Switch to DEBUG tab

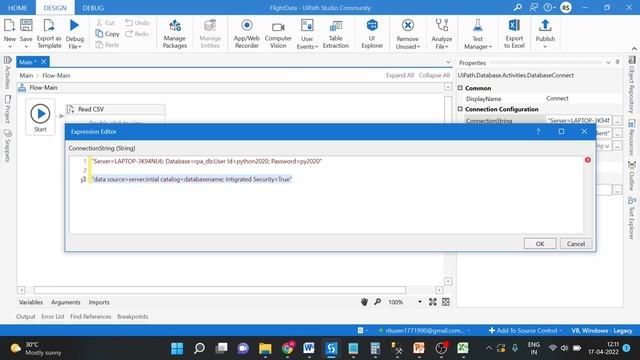point(93,8)
